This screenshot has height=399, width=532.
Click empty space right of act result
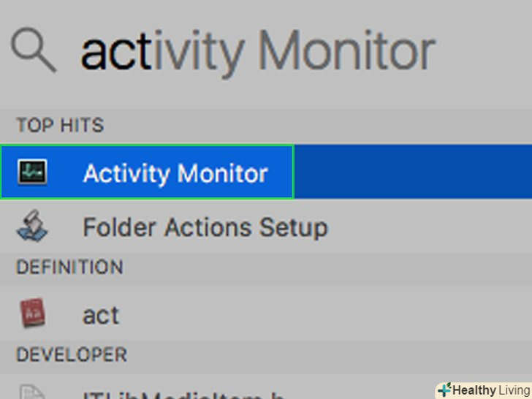click(329, 315)
